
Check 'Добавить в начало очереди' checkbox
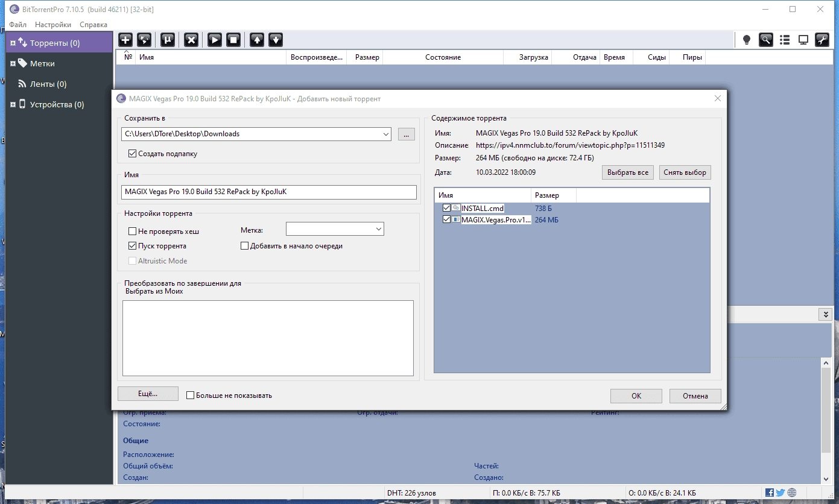pyautogui.click(x=245, y=246)
